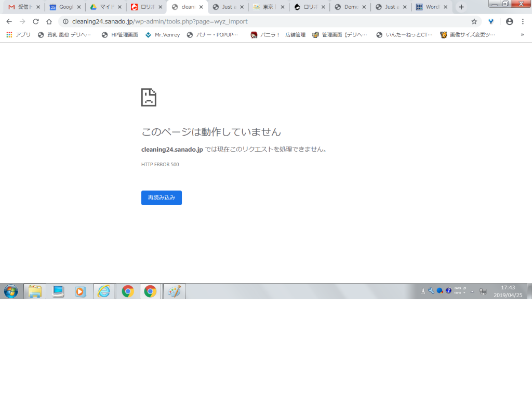Image resolution: width=532 pixels, height=399 pixels.
Task: Open the Snipping Tool from the taskbar
Action: point(174,291)
